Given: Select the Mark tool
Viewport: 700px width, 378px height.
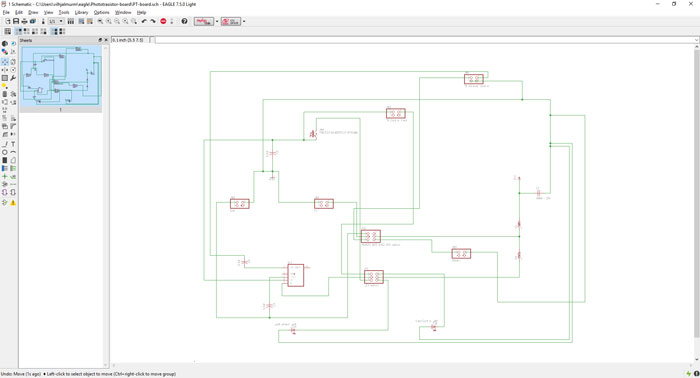Looking at the screenshot, I should coord(13,52).
